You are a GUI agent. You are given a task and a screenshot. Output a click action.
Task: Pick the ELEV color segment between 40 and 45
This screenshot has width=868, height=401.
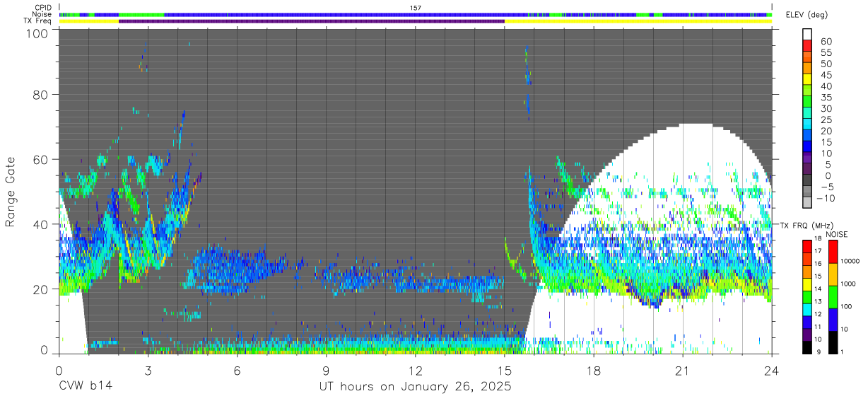coord(807,80)
